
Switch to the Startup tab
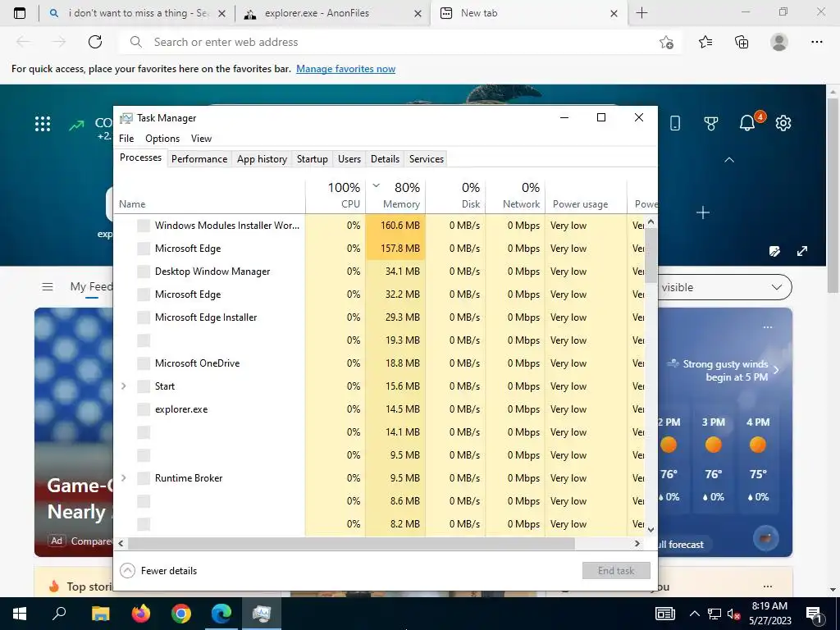(x=313, y=158)
